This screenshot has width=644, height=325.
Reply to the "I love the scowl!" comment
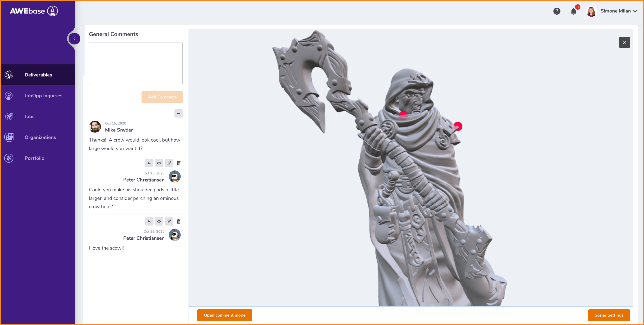tap(149, 221)
